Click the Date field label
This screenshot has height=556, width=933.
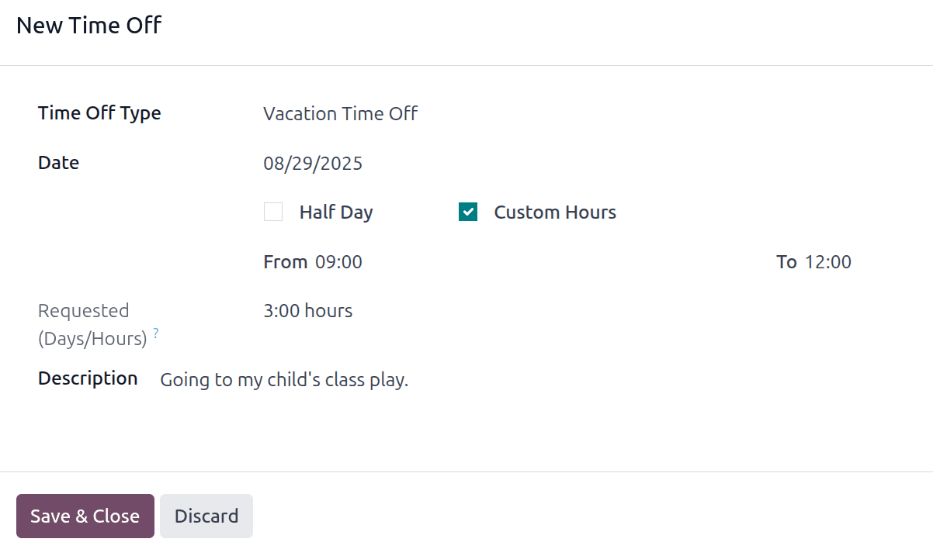coord(58,163)
